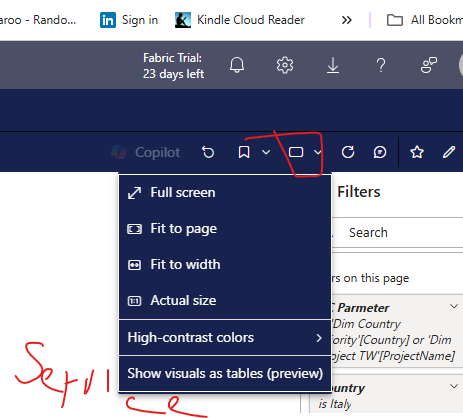Image resolution: width=463 pixels, height=418 pixels.
Task: Click the edit pencil icon
Action: click(449, 152)
